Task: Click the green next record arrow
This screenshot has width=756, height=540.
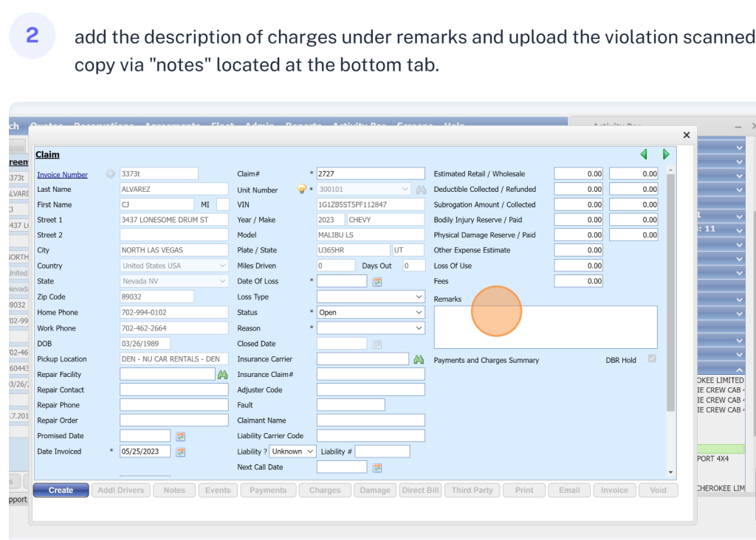Action: pos(666,154)
